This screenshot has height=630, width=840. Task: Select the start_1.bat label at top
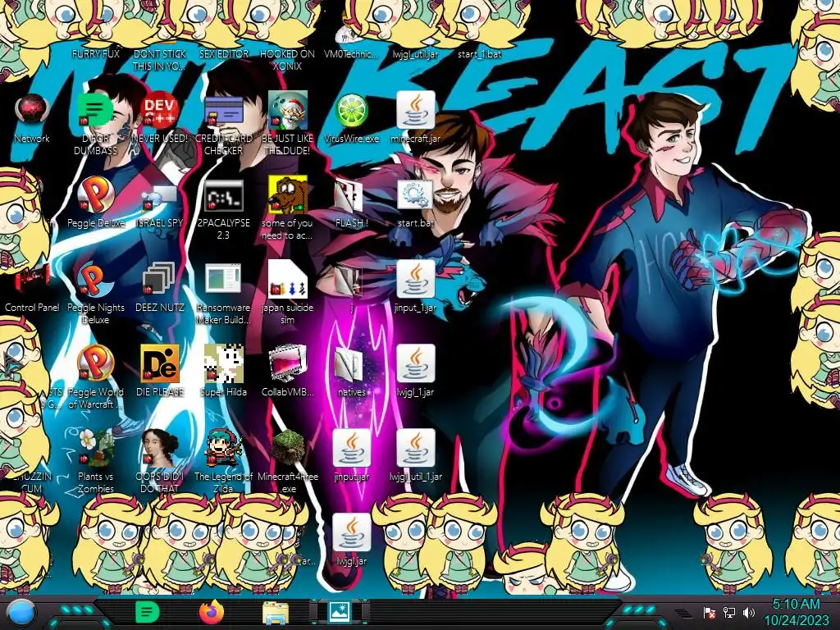[x=479, y=54]
